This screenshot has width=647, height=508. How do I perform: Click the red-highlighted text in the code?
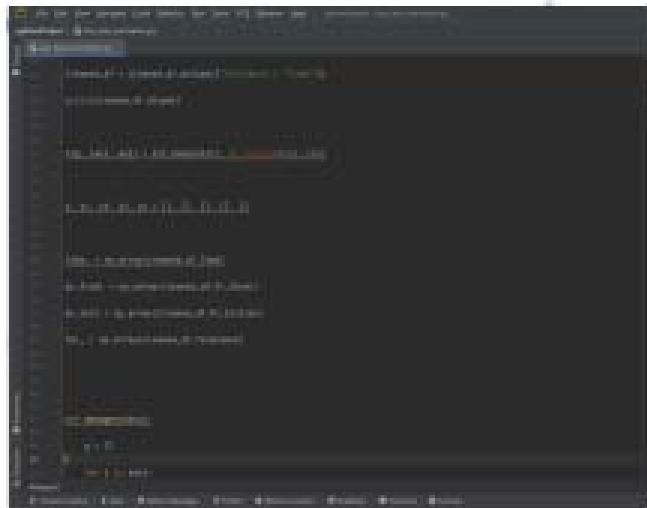[x=248, y=155]
